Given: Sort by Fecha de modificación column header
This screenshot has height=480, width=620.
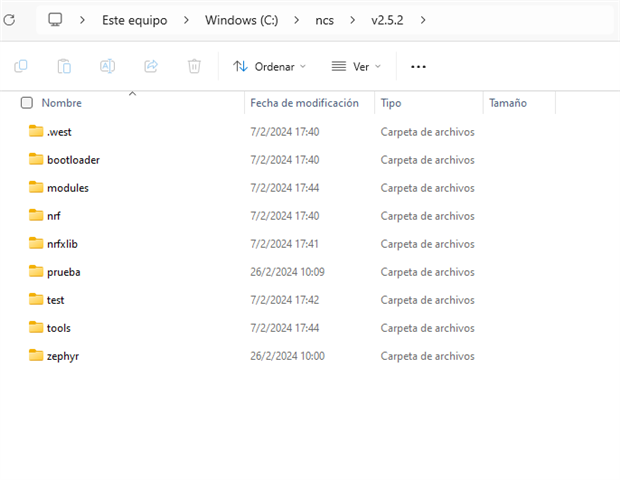Looking at the screenshot, I should point(304,103).
